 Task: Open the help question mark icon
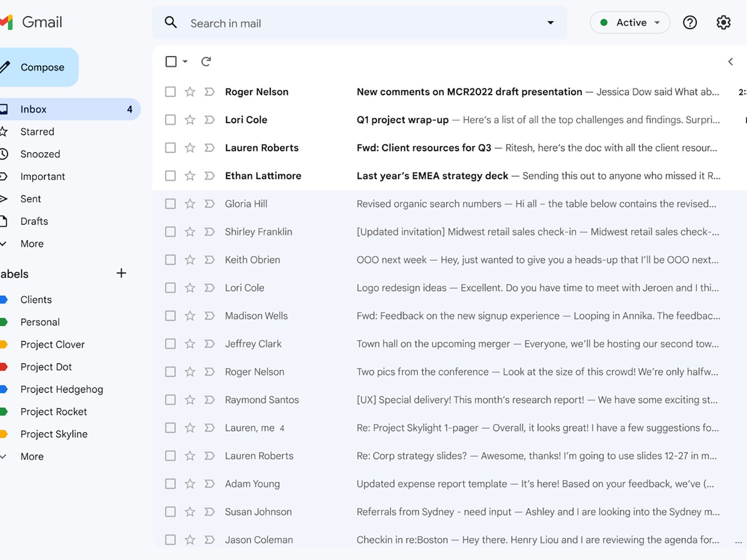pos(690,22)
